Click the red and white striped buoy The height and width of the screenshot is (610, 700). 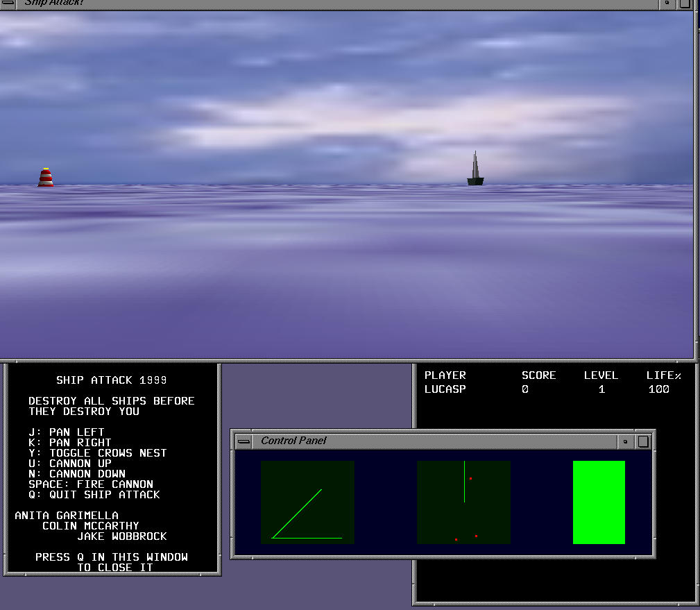click(46, 178)
